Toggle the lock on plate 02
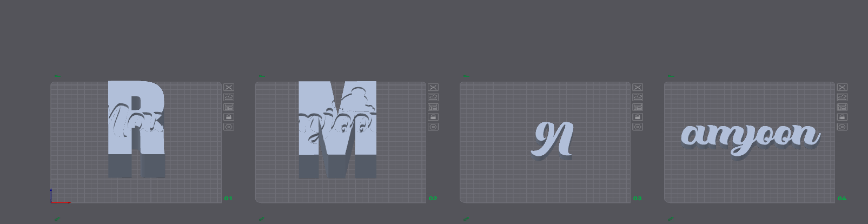The image size is (868, 224). [x=433, y=117]
